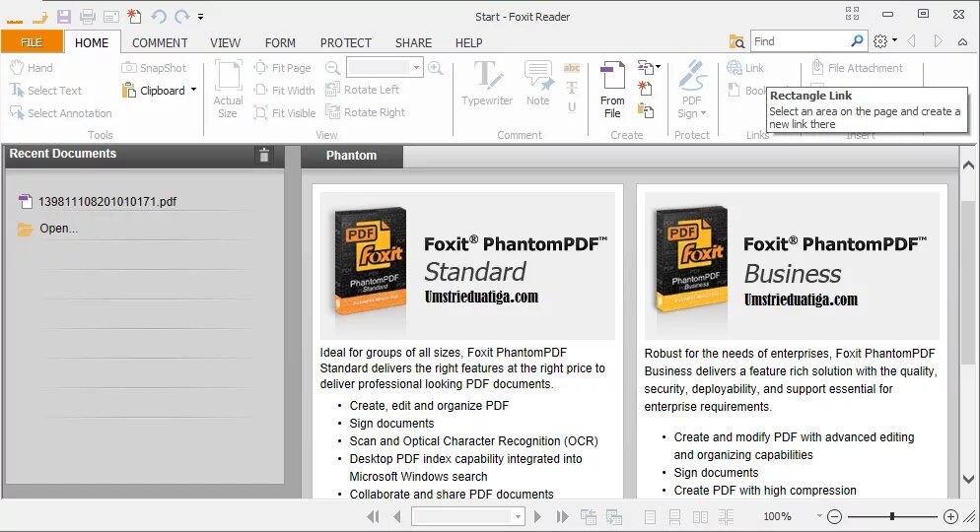Clear recent documents with trash icon
Screen dimensions: 980x532
click(264, 155)
